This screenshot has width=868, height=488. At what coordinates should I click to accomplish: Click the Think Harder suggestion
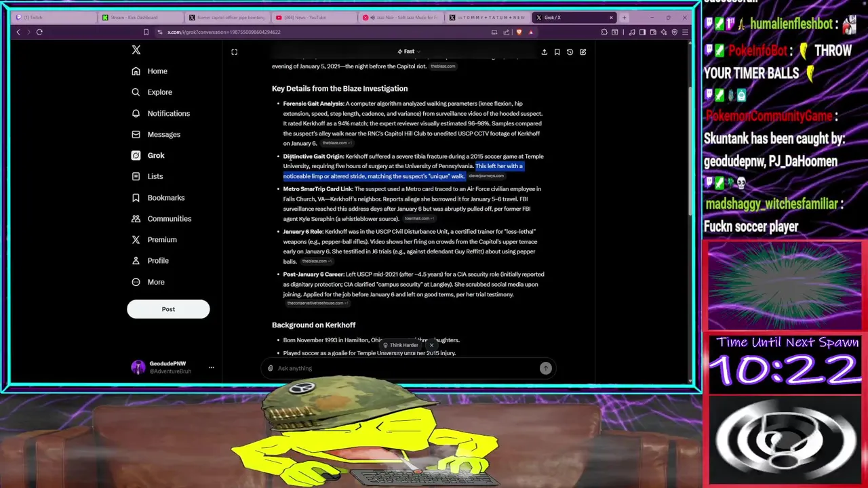(x=401, y=345)
